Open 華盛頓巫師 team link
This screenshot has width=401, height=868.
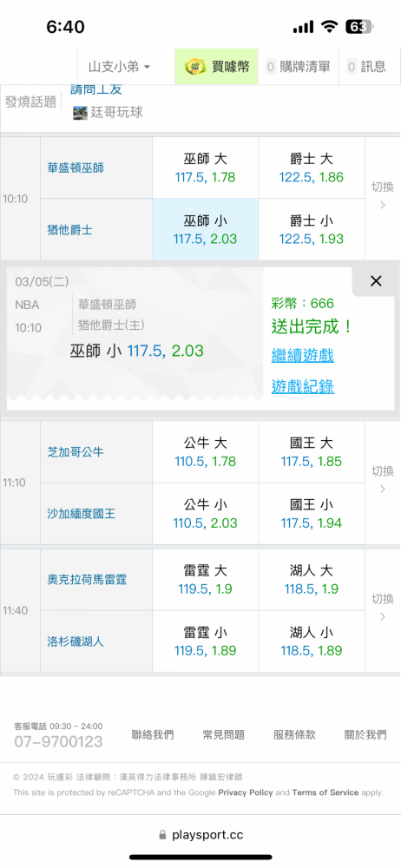pyautogui.click(x=76, y=168)
